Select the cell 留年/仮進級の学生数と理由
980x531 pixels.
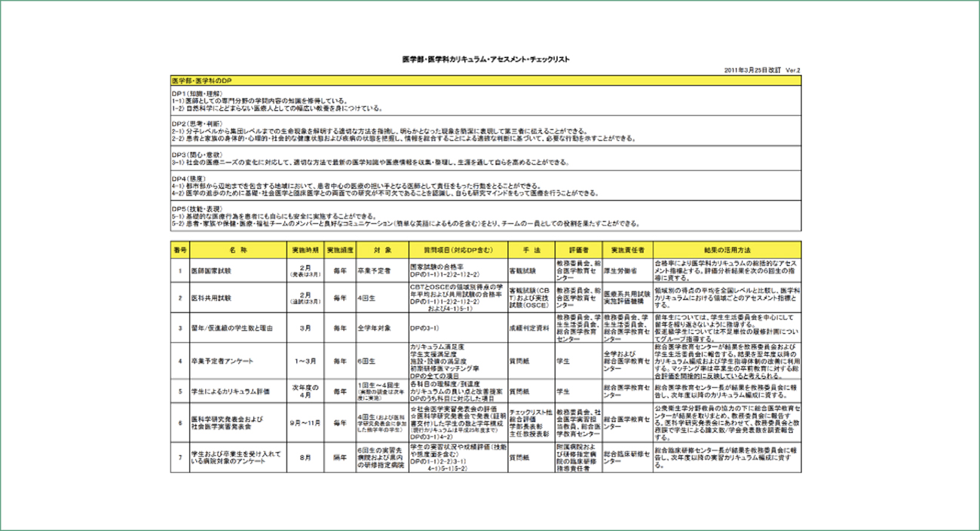pyautogui.click(x=237, y=328)
